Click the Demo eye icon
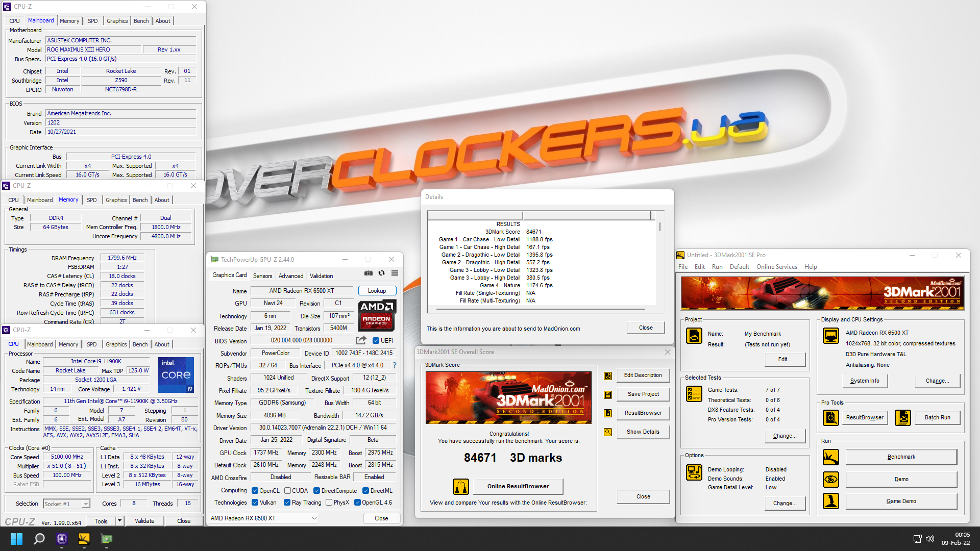980x551 pixels. (831, 480)
